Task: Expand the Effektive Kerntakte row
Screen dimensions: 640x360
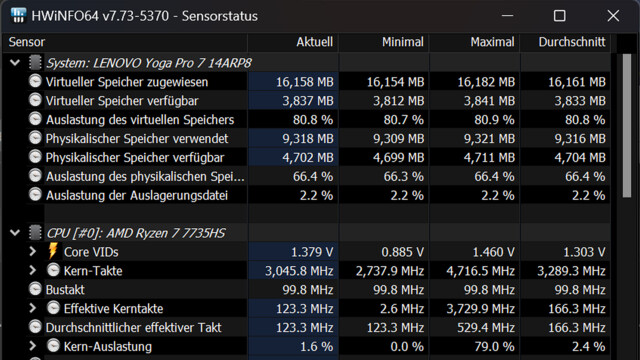Action: 33,308
